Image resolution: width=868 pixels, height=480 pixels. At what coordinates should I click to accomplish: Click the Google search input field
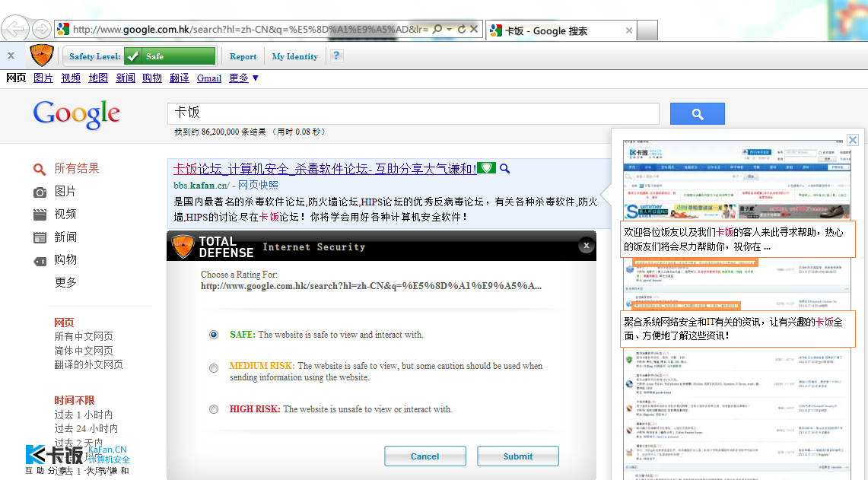point(413,113)
